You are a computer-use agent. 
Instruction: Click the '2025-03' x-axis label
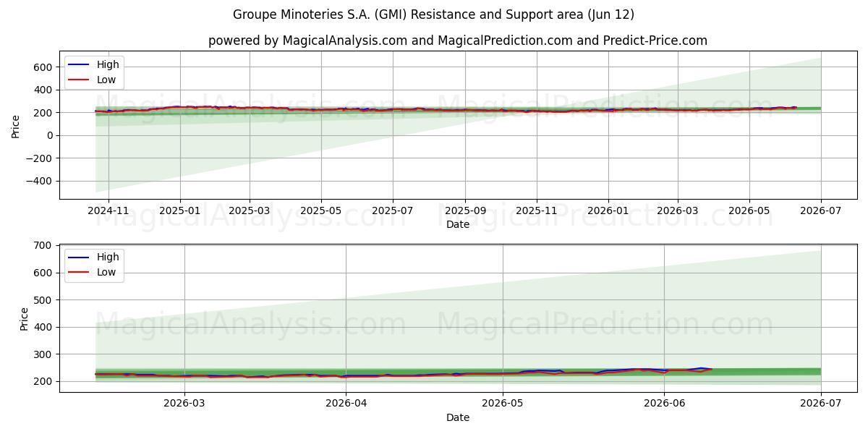[249, 211]
